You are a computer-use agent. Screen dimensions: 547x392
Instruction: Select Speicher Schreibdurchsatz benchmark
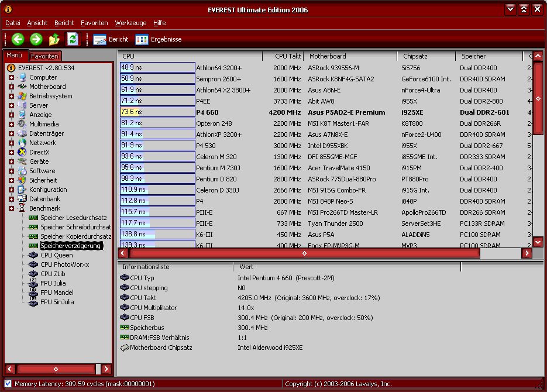tap(75, 227)
